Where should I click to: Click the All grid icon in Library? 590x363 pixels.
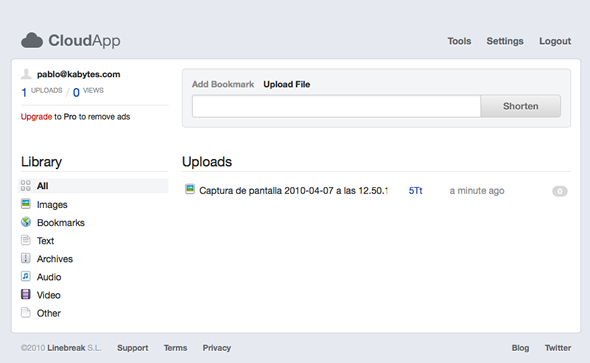pyautogui.click(x=26, y=185)
